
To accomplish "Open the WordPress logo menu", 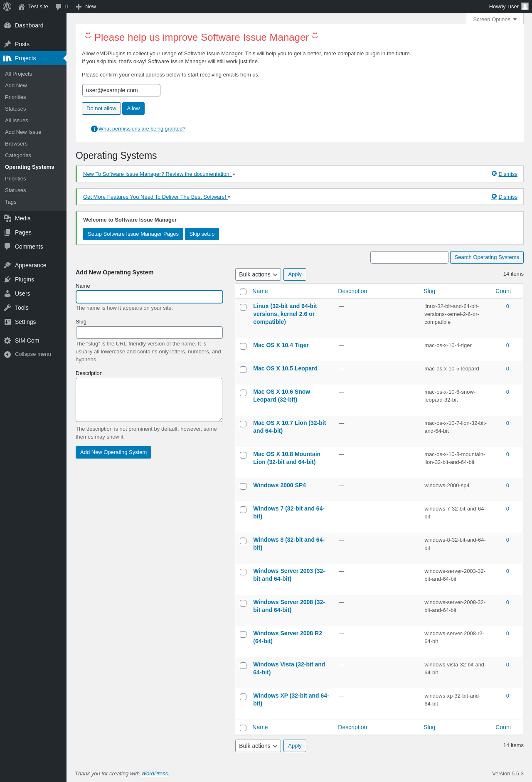I will [7, 7].
